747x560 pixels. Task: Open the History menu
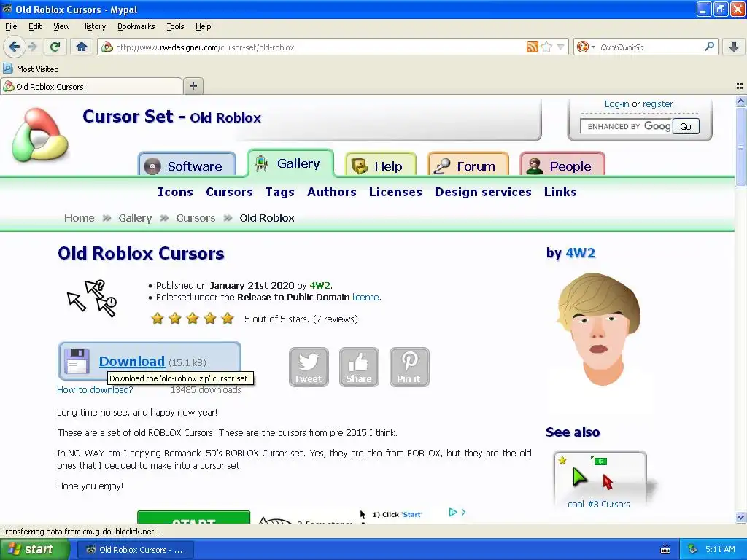(93, 26)
